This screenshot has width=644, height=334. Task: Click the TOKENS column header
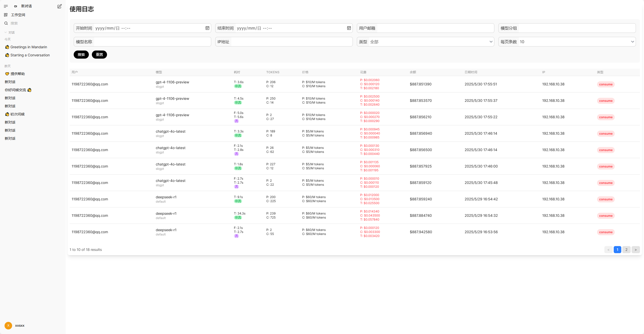273,72
